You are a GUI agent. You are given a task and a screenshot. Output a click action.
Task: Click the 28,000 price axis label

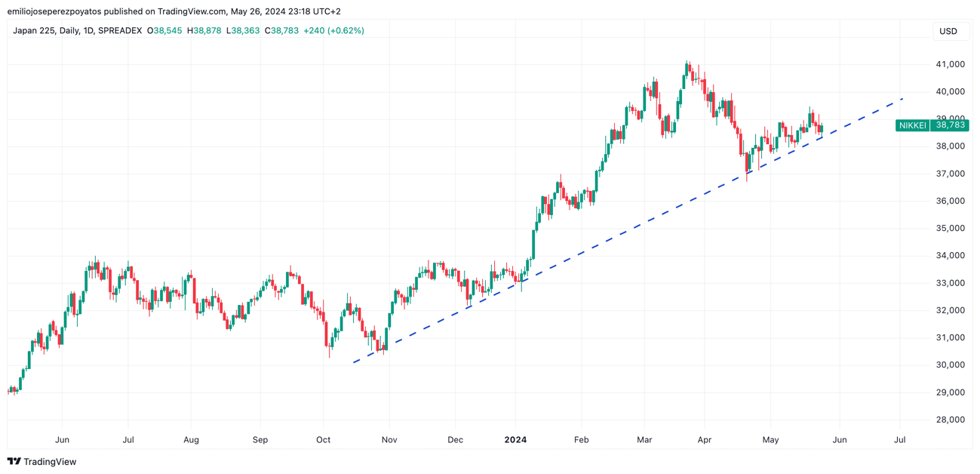(949, 420)
